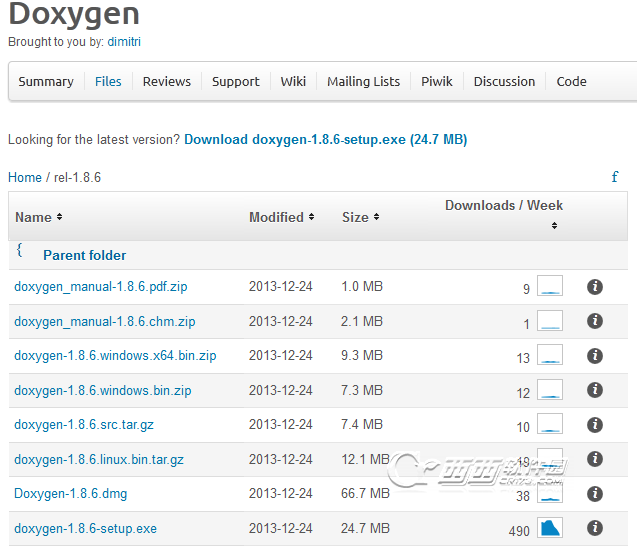Click download chart for setup.exe row
This screenshot has height=547, width=637.
[550, 528]
